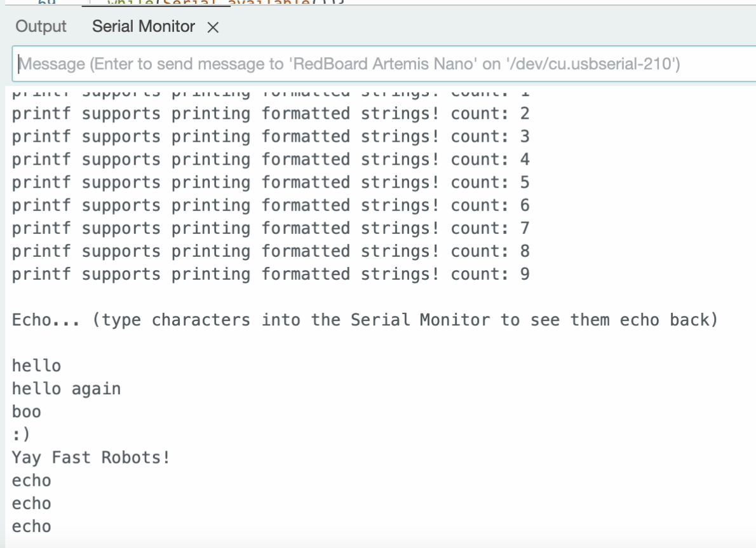Click the line ending with count: 7
This screenshot has width=756, height=548.
pos(271,229)
